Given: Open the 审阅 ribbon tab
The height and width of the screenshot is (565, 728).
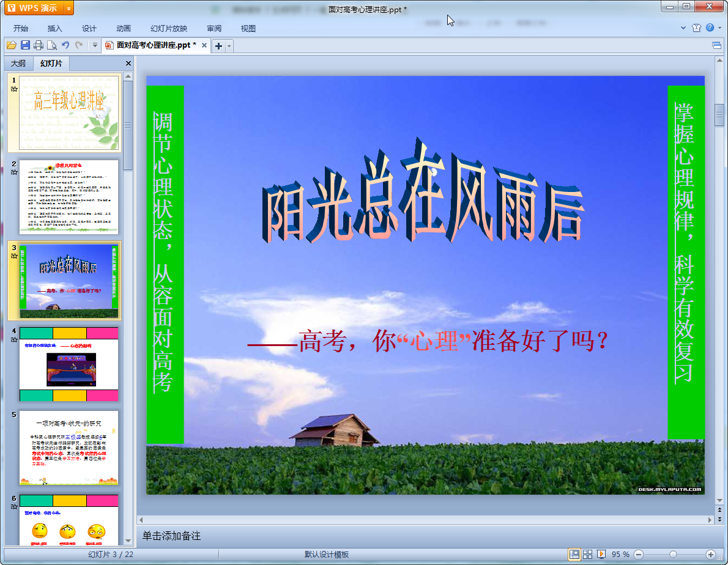Looking at the screenshot, I should click(x=214, y=28).
